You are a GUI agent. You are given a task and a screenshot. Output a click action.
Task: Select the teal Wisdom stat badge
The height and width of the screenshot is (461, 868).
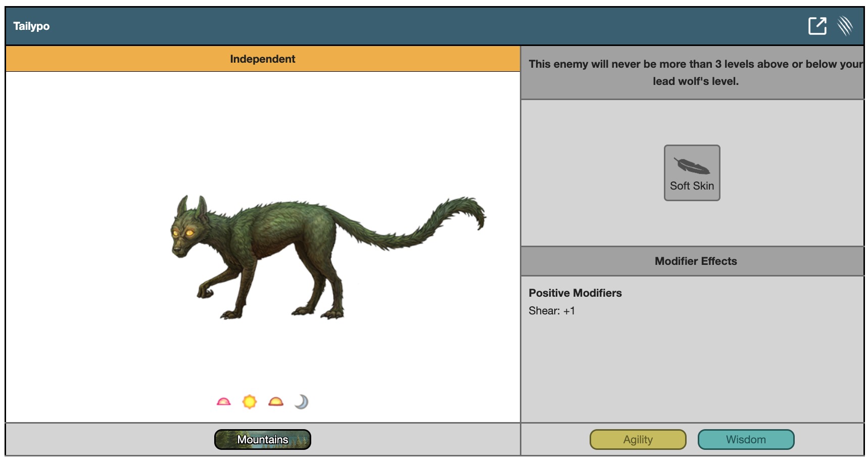tap(746, 439)
